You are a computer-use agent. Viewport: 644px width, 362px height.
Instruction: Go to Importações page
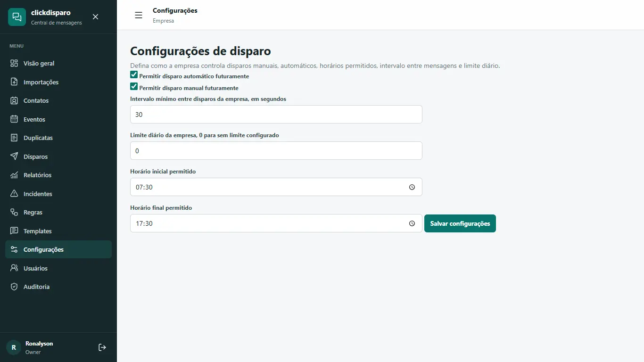click(x=58, y=82)
